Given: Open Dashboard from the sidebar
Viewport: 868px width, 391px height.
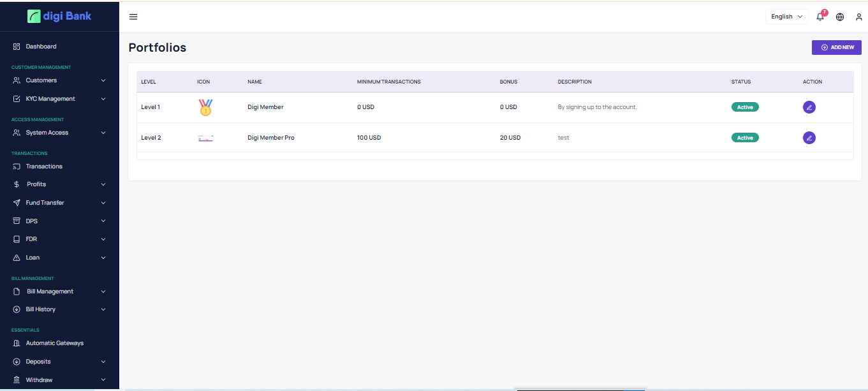Looking at the screenshot, I should [41, 47].
